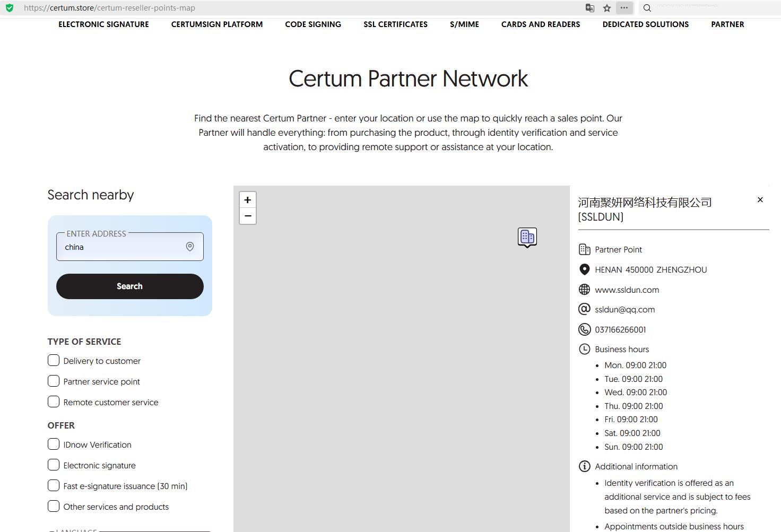Click the Search nearby heading
The height and width of the screenshot is (532, 781).
click(x=91, y=195)
